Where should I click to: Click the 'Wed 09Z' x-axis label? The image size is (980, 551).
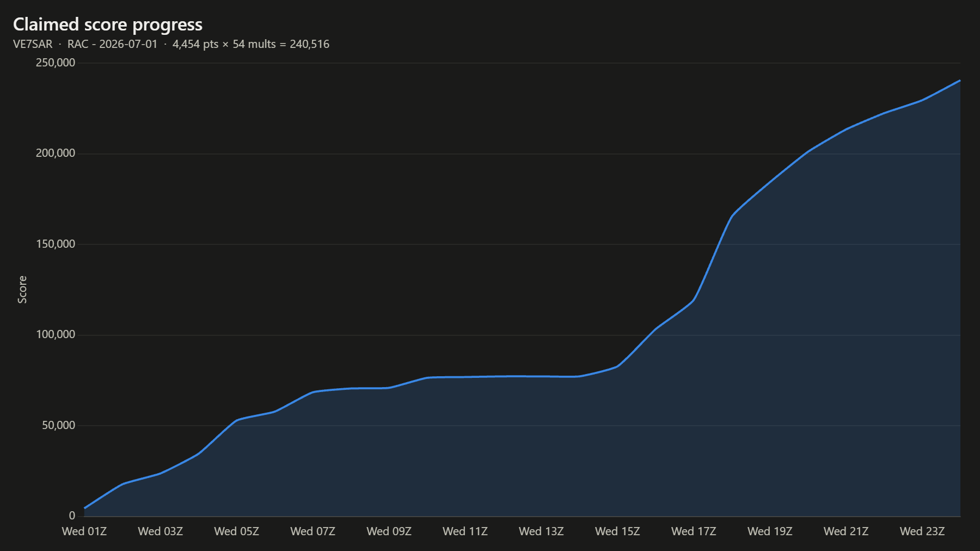389,531
